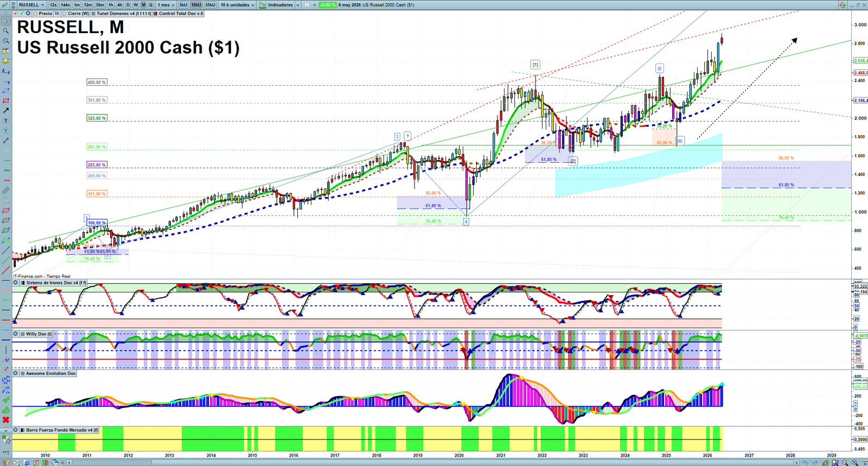Click the 12m timeframe button

click(x=88, y=5)
